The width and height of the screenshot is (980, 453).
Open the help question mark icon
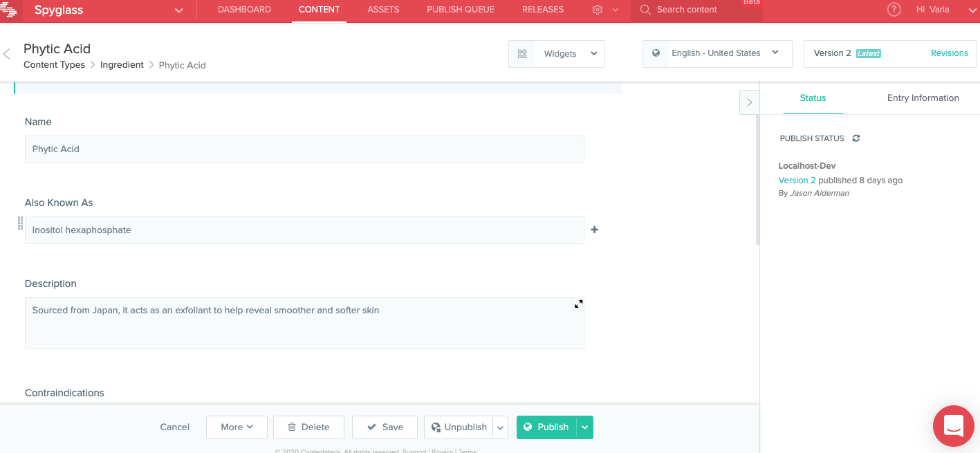[894, 10]
